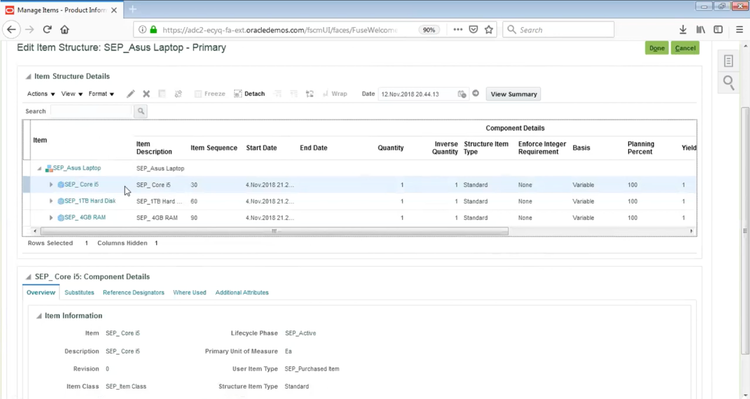Switch to the Overview tab
750x399 pixels.
(41, 292)
